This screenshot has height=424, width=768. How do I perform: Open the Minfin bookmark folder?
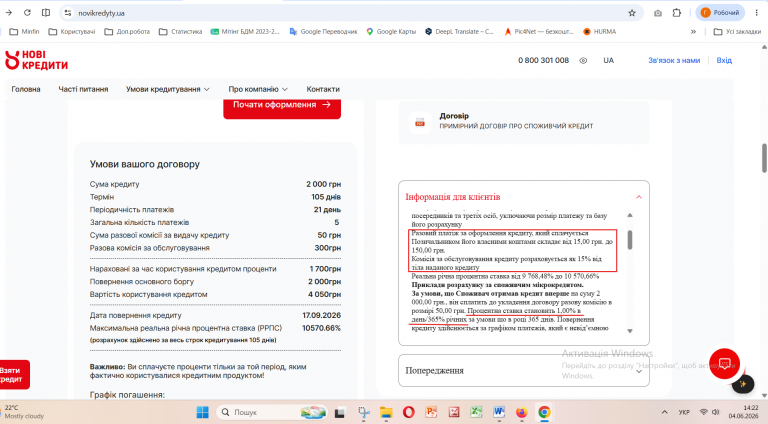tap(24, 31)
